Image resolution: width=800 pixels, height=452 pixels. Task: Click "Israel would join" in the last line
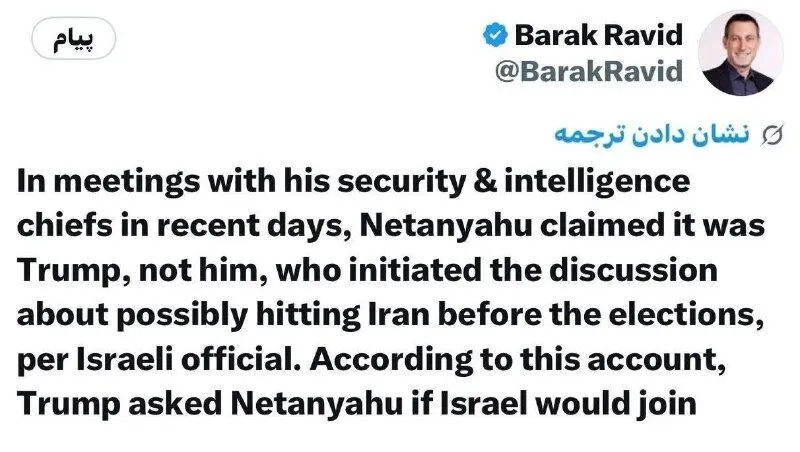click(568, 404)
